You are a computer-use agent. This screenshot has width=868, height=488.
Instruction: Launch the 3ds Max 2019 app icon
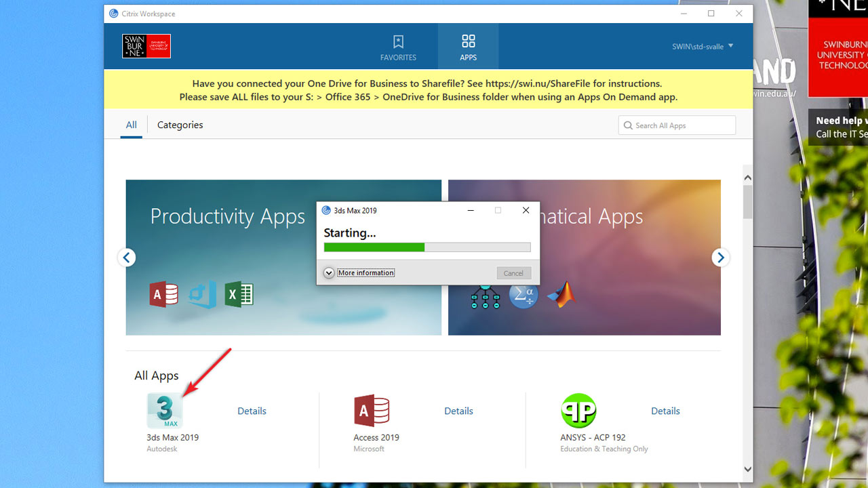coord(165,411)
